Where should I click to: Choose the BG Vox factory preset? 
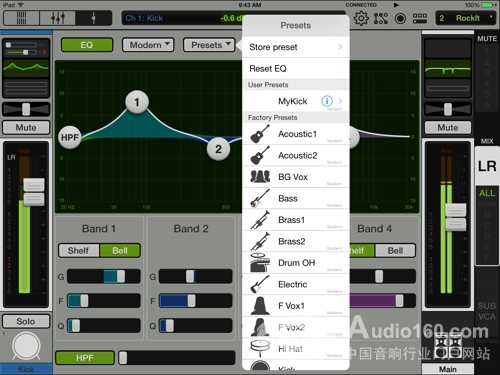[x=295, y=177]
